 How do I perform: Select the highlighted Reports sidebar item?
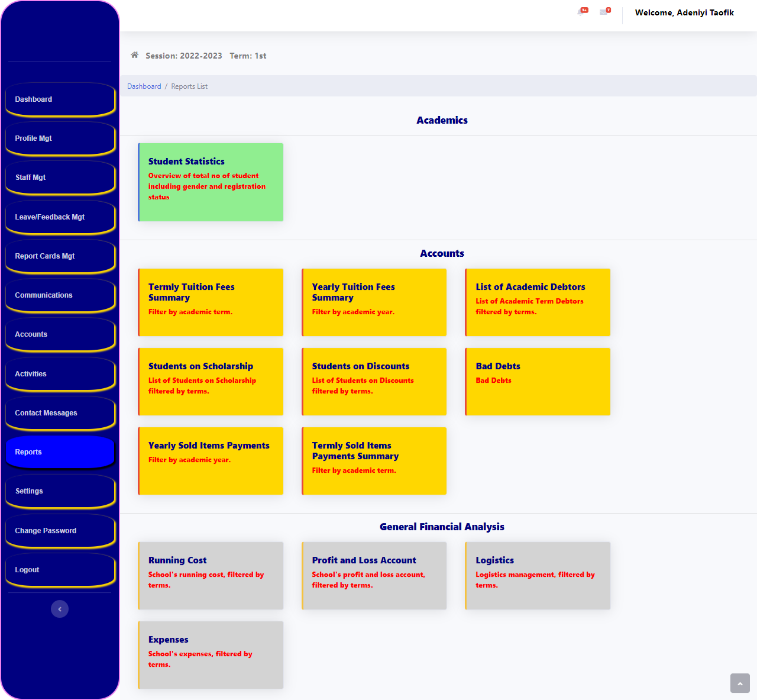click(60, 452)
